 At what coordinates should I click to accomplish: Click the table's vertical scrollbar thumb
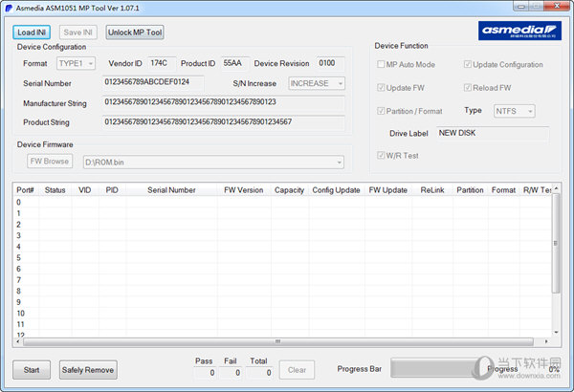[556, 243]
